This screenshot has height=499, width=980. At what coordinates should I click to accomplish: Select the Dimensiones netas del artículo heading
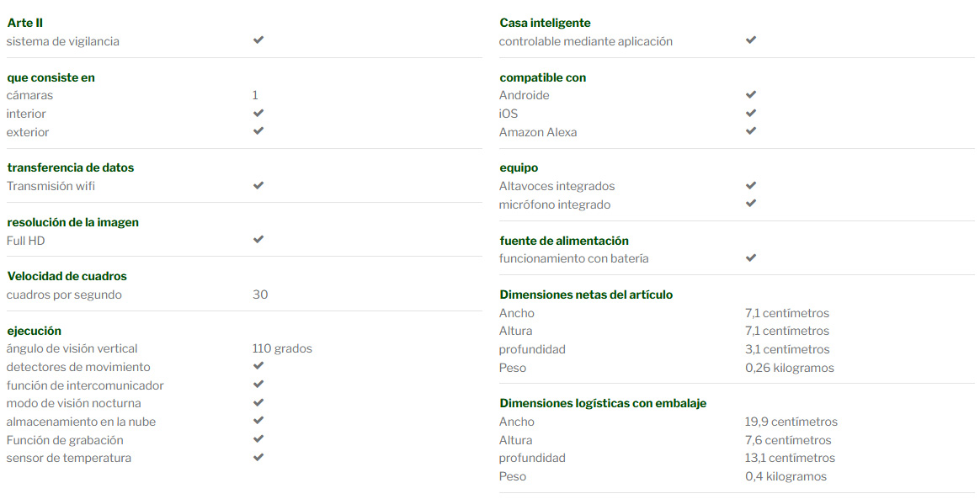[586, 295]
